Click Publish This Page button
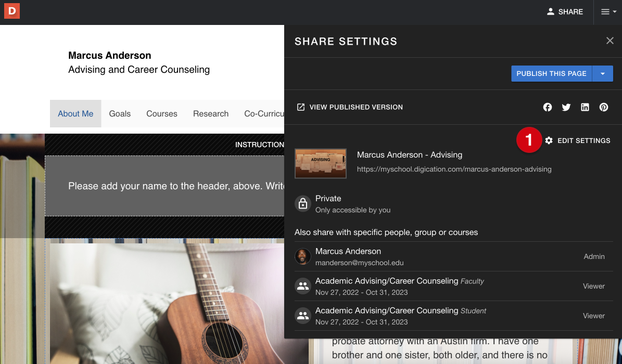 pos(551,74)
